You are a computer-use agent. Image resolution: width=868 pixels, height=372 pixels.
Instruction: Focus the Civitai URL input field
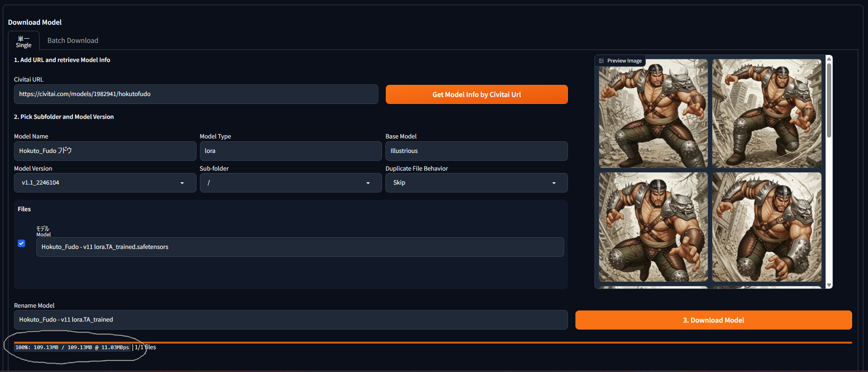pyautogui.click(x=196, y=94)
